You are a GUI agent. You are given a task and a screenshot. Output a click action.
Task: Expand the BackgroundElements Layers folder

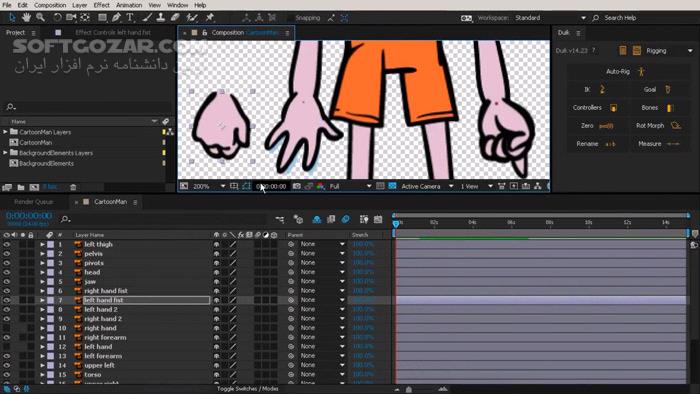pyautogui.click(x=5, y=153)
